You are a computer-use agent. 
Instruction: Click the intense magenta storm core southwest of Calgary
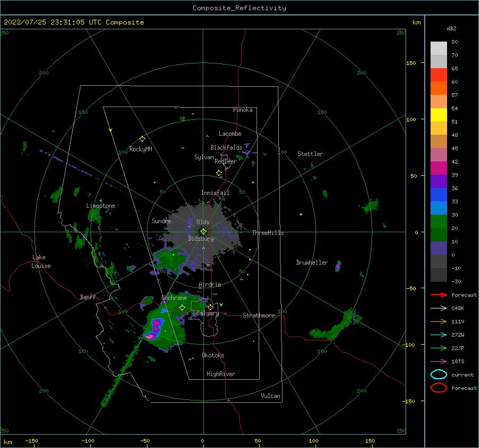click(x=154, y=329)
